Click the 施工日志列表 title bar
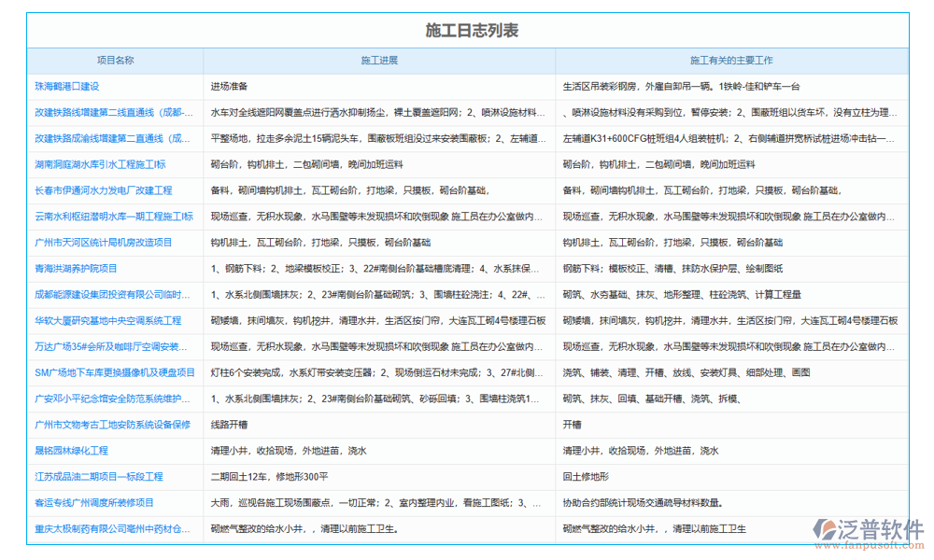Image resolution: width=934 pixels, height=560 pixels. (467, 31)
